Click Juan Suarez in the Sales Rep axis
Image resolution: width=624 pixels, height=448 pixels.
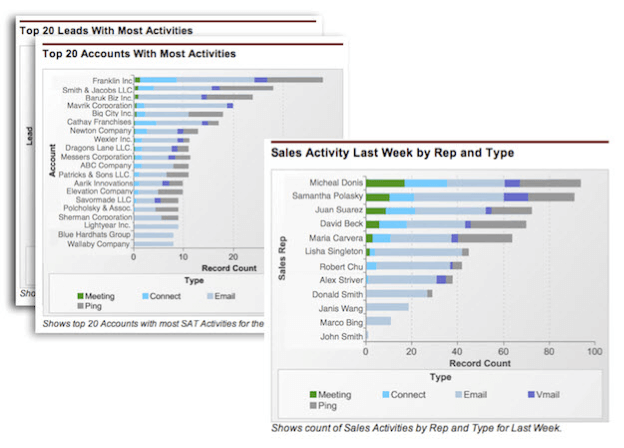point(338,211)
